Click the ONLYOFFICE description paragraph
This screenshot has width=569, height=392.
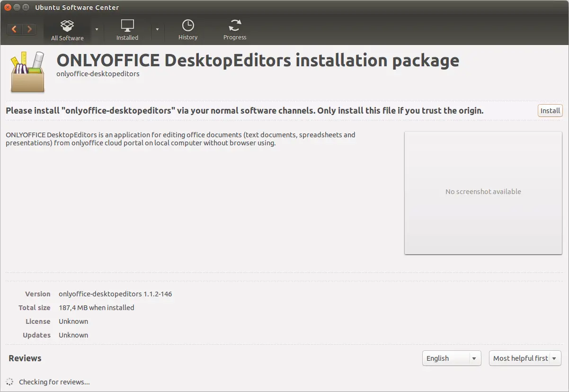[x=180, y=139]
